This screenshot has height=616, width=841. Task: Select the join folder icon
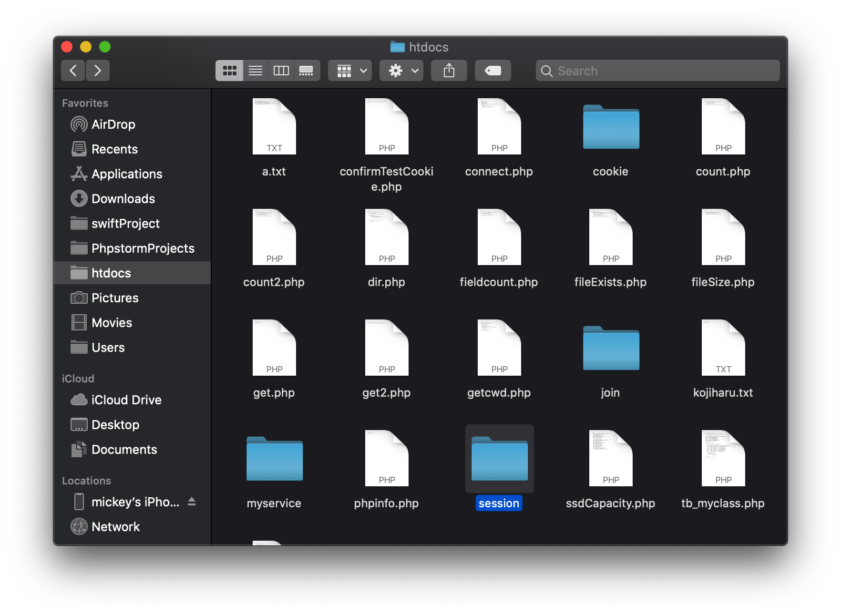(611, 348)
